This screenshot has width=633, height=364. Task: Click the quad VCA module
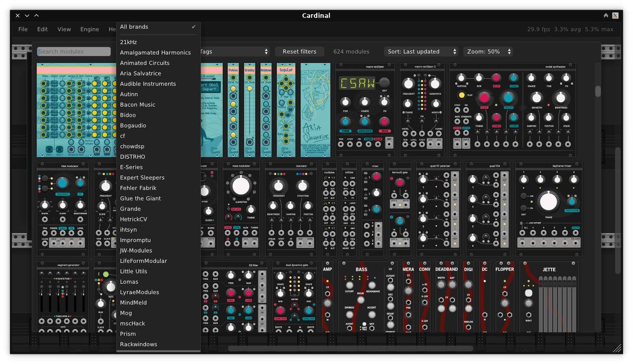pyautogui.click(x=488, y=209)
